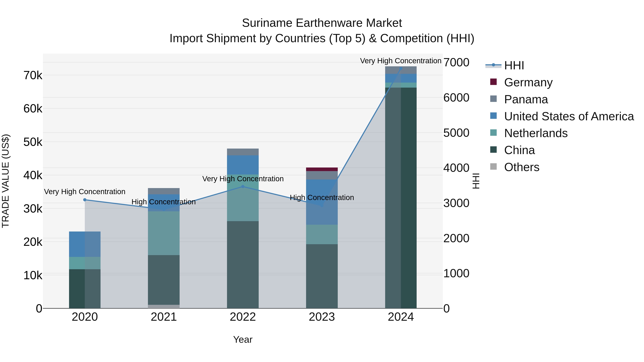Screen dimensions: 644x362
Task: Select the 2024 HHI data point
Action: pos(401,68)
